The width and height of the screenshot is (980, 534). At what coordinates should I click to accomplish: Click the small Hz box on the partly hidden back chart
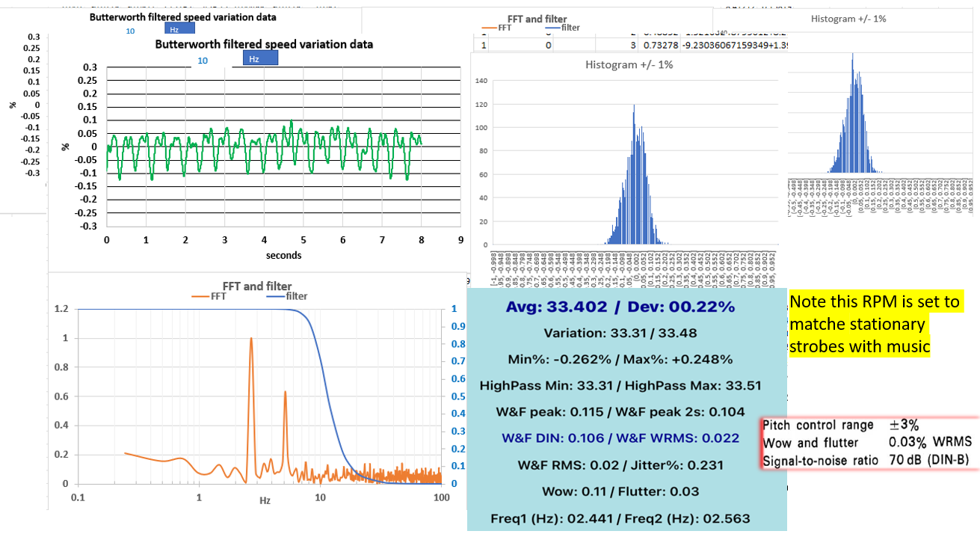click(x=179, y=28)
